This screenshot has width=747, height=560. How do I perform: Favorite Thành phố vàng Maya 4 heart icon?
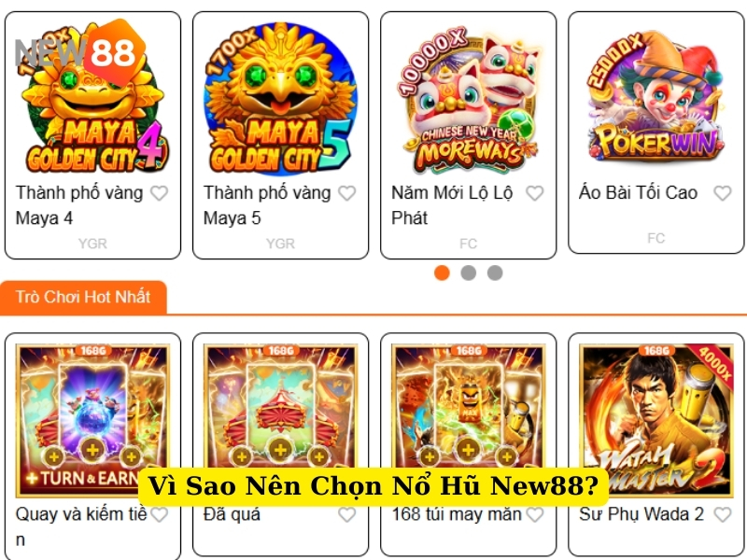(159, 193)
